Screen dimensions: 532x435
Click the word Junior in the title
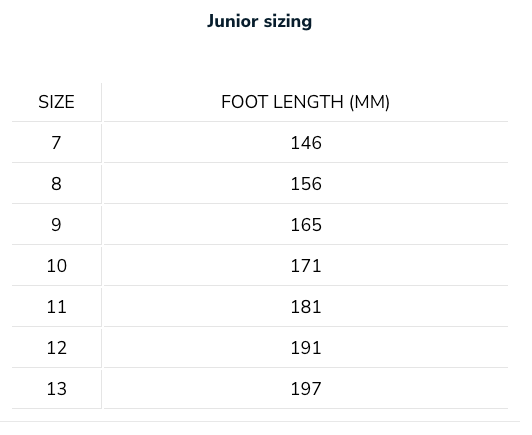click(233, 21)
